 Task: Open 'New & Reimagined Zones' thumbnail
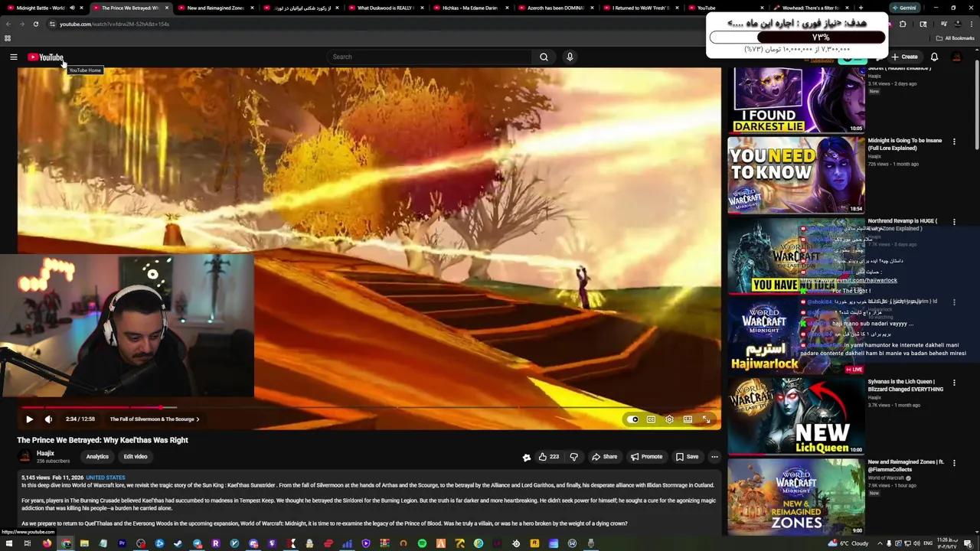pos(796,497)
